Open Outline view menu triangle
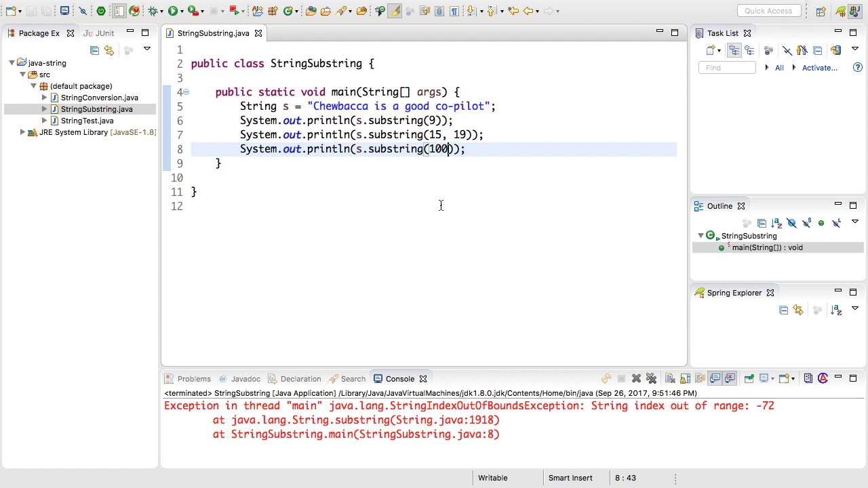The image size is (868, 488). pyautogui.click(x=854, y=222)
